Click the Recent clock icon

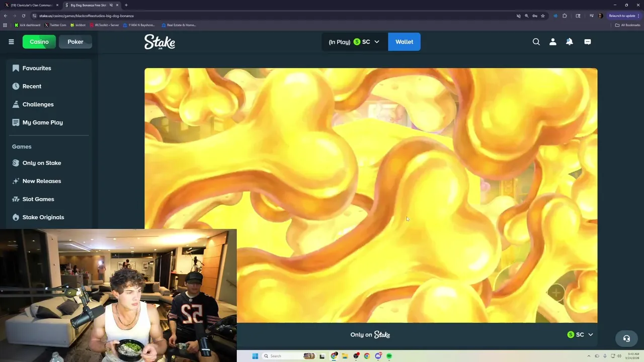point(16,86)
